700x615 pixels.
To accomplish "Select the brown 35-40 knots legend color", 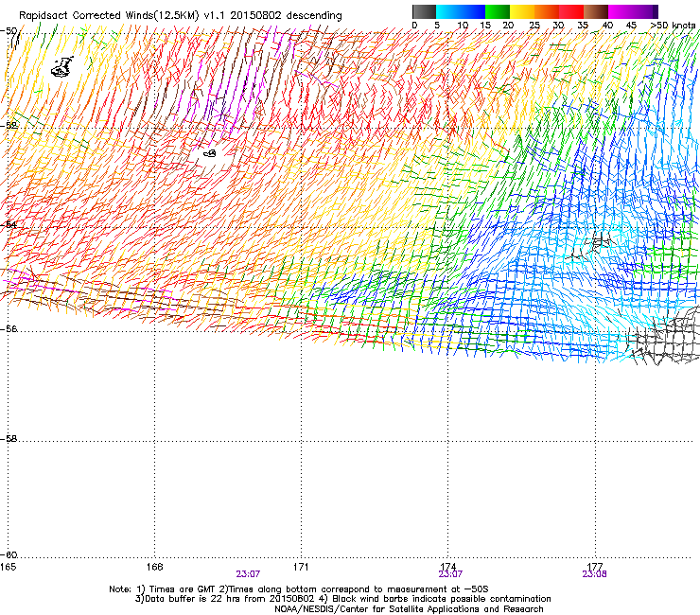I will 596,11.
